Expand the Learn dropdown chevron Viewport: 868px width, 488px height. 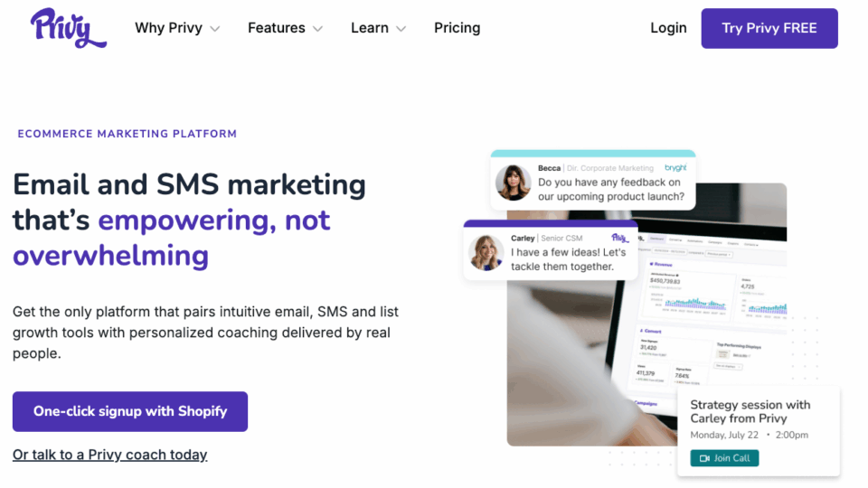[401, 29]
